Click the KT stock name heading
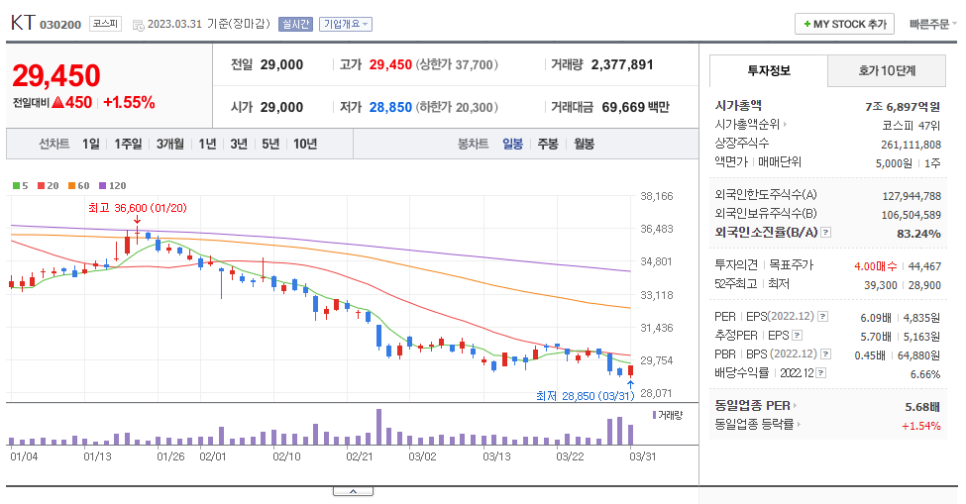 click(x=23, y=23)
